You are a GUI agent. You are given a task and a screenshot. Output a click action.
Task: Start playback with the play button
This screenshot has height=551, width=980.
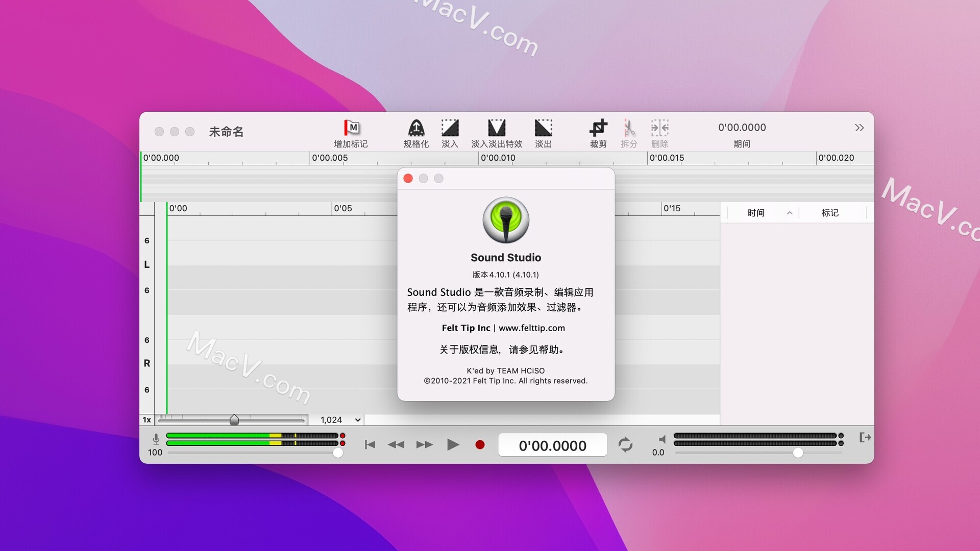pos(453,445)
